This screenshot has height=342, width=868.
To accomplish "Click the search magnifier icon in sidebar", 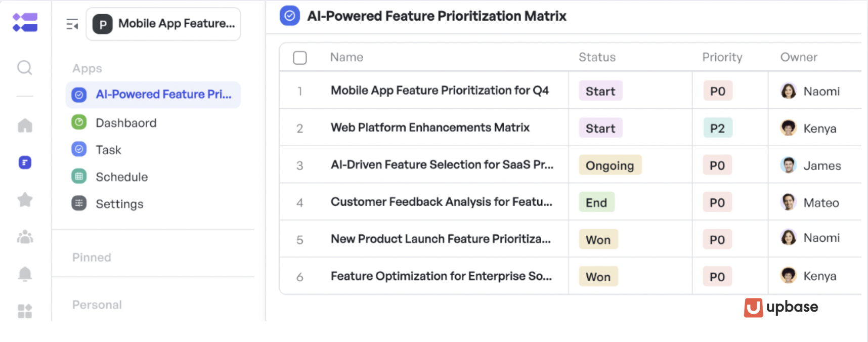I will (25, 68).
